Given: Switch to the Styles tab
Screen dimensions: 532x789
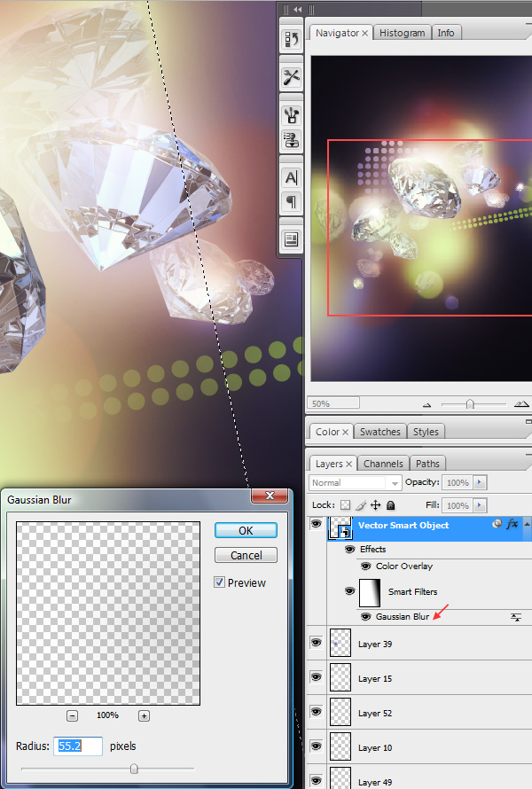Looking at the screenshot, I should 426,433.
